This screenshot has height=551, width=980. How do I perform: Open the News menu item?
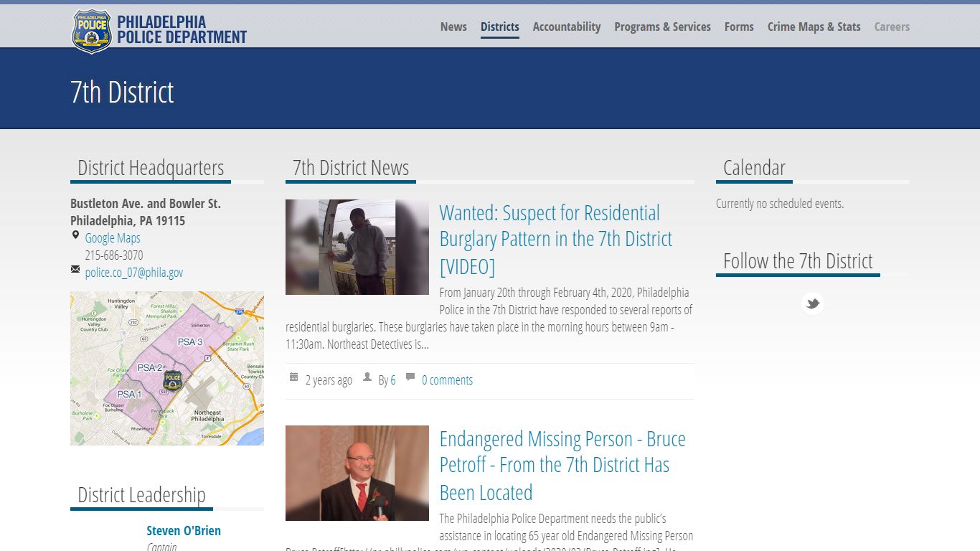[453, 27]
